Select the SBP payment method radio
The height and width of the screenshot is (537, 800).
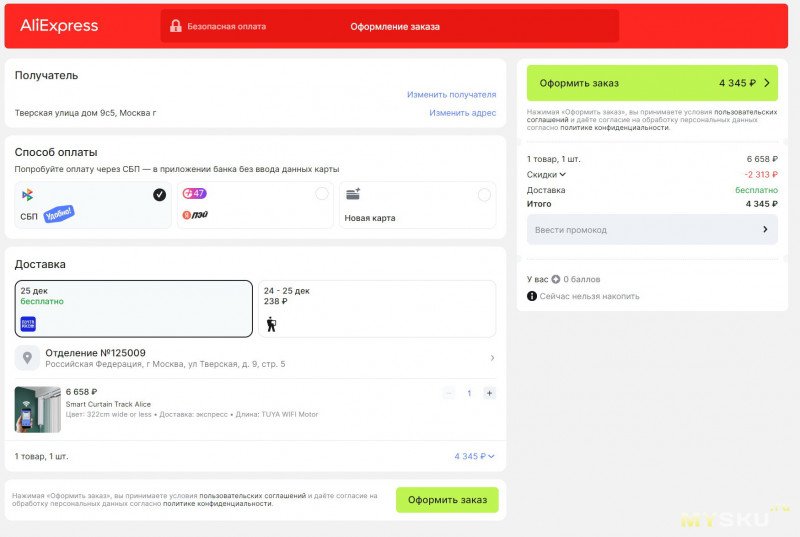pos(159,194)
